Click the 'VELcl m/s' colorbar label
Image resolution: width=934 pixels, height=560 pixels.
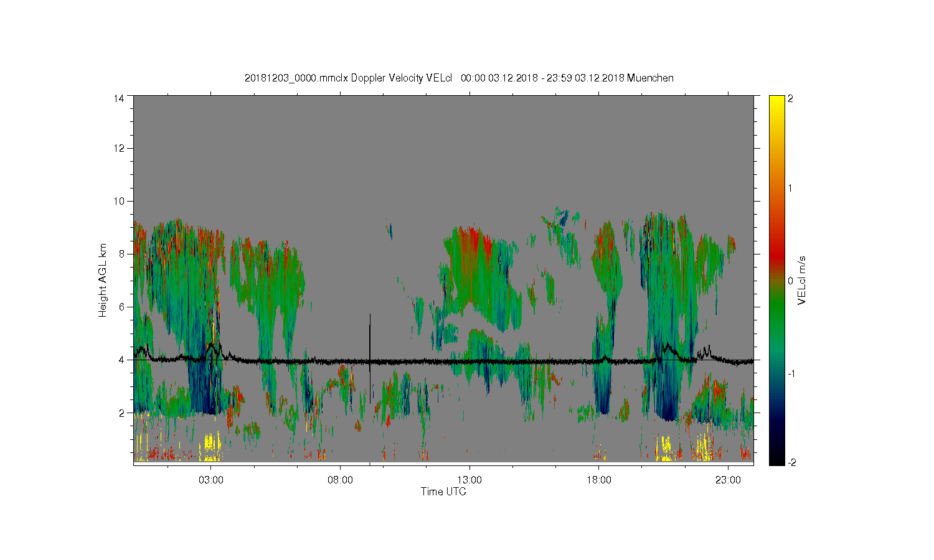(x=802, y=280)
